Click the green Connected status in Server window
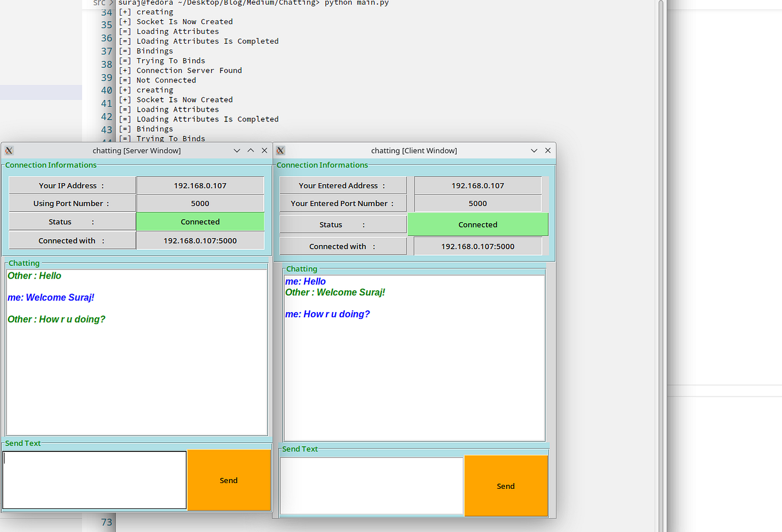782x532 pixels. click(200, 221)
